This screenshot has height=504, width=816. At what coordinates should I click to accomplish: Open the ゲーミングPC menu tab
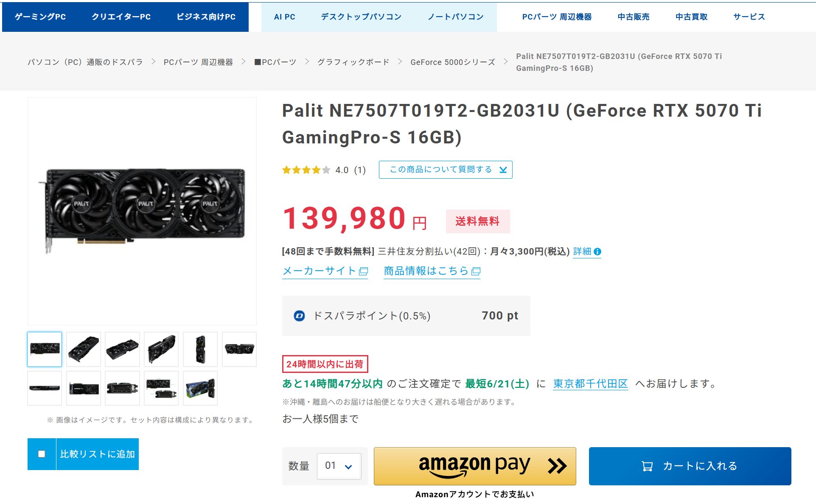[x=40, y=17]
